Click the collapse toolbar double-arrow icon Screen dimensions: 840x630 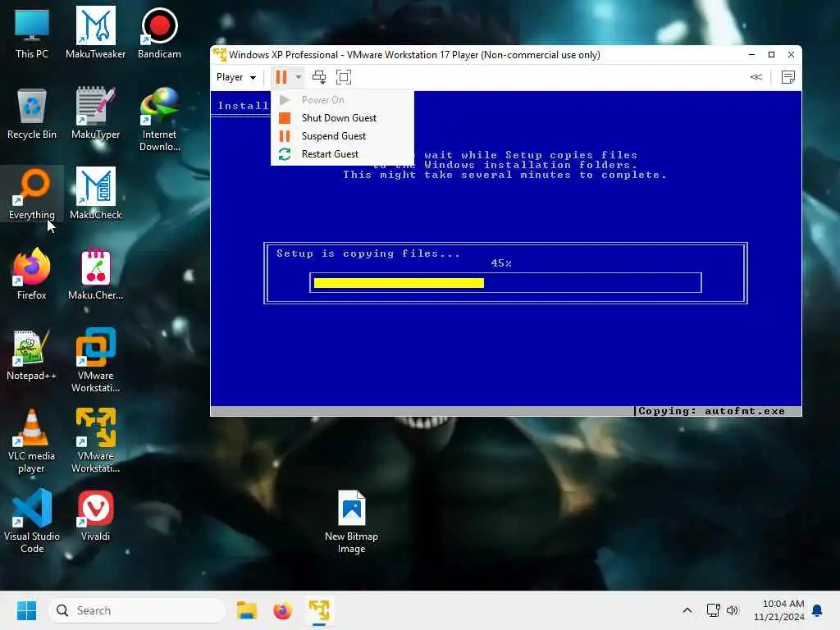click(x=756, y=77)
